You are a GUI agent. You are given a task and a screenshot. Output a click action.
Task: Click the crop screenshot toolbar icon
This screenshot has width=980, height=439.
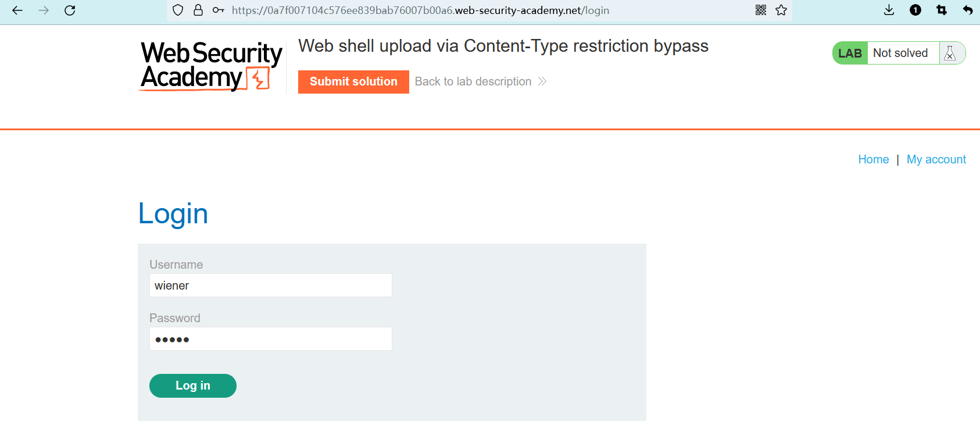(x=942, y=10)
